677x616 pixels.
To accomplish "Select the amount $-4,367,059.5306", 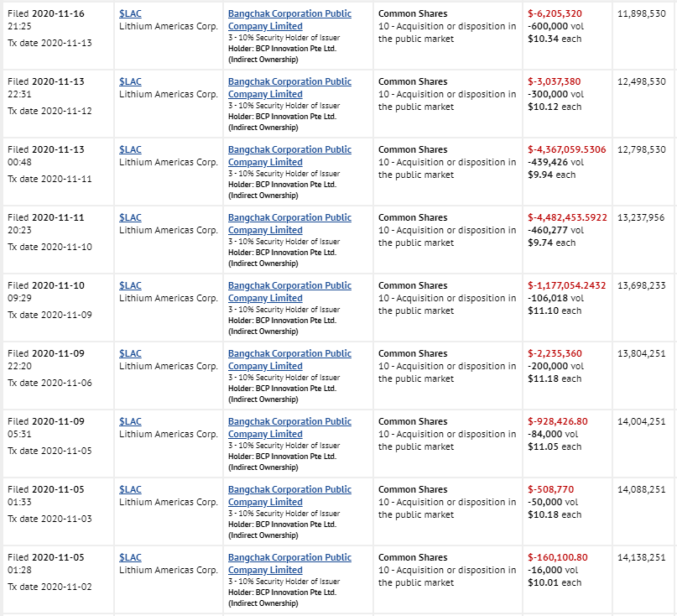I will 567,149.
